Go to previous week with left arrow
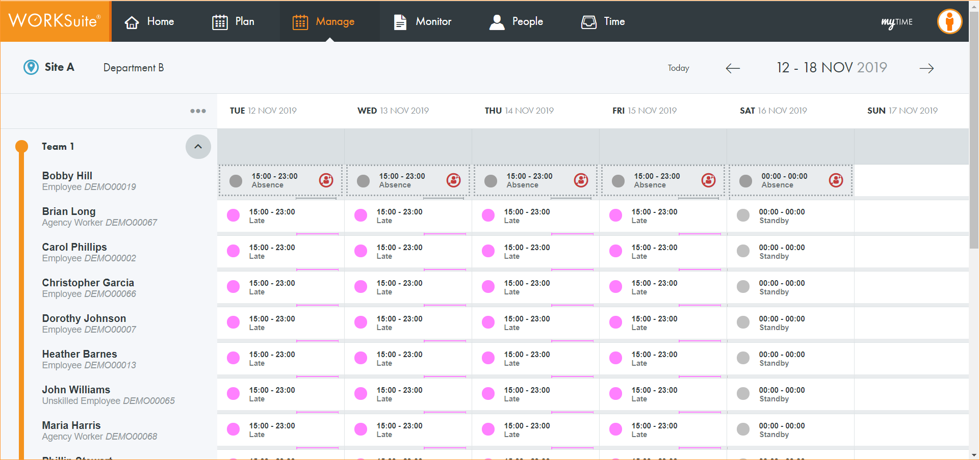 click(733, 68)
